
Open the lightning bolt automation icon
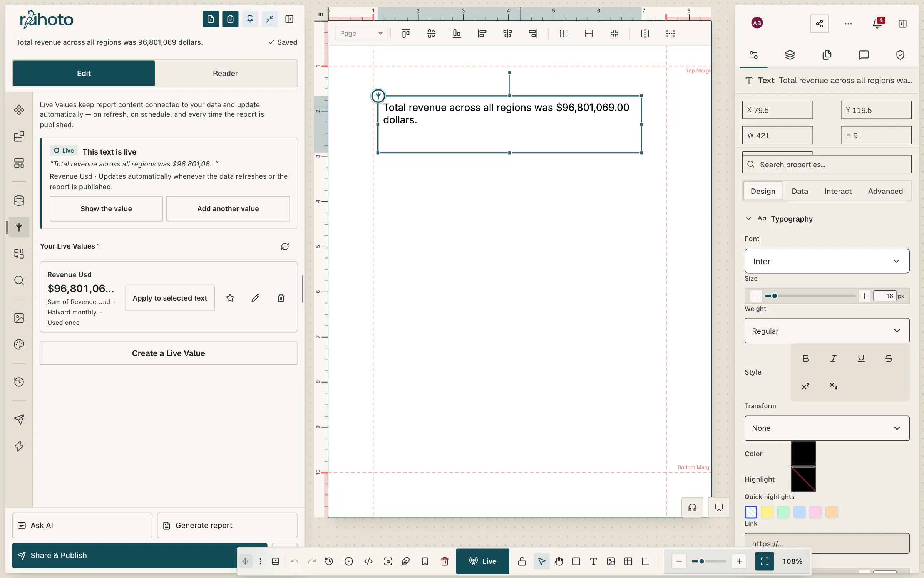pyautogui.click(x=19, y=446)
